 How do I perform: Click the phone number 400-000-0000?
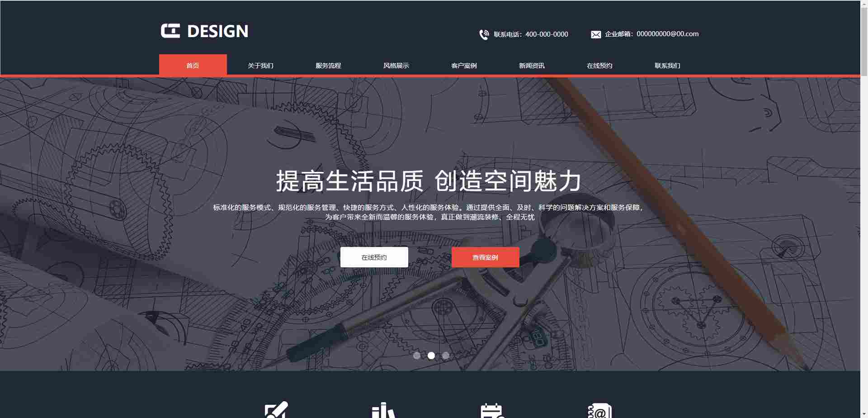(x=547, y=34)
